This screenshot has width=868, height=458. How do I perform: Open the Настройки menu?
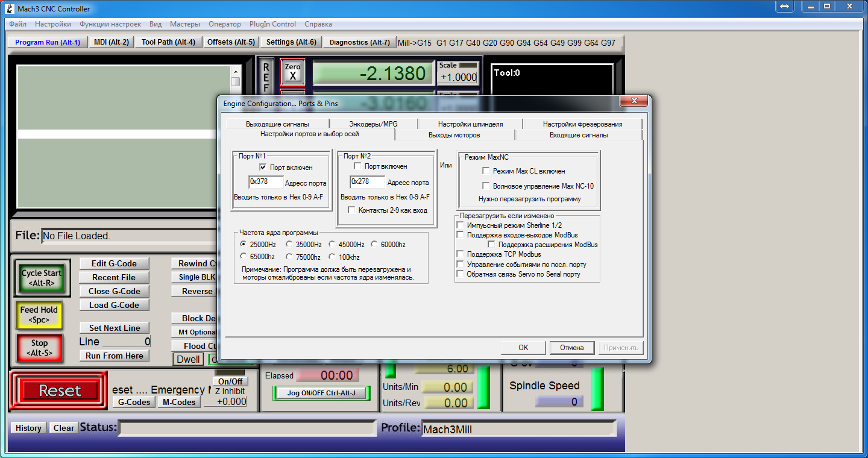53,24
